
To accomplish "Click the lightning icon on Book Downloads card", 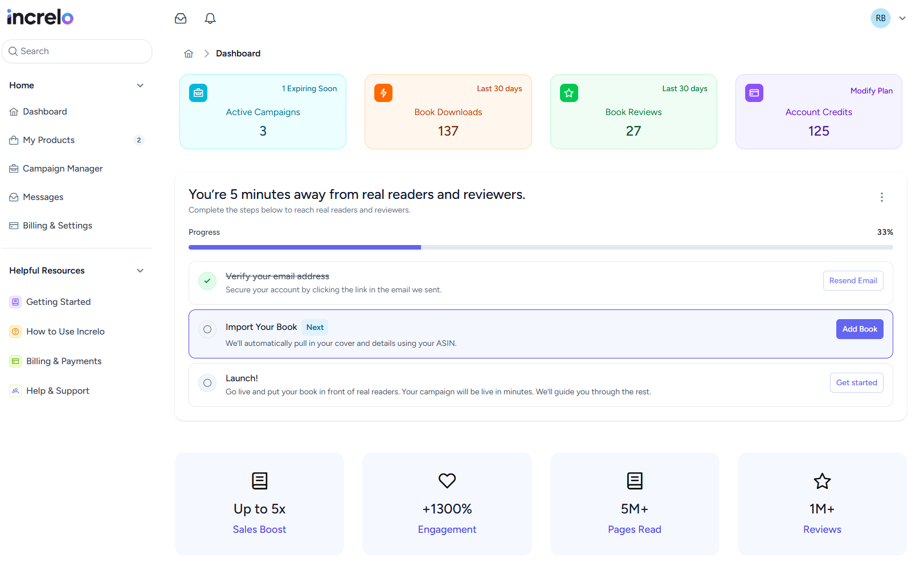I will 383,92.
